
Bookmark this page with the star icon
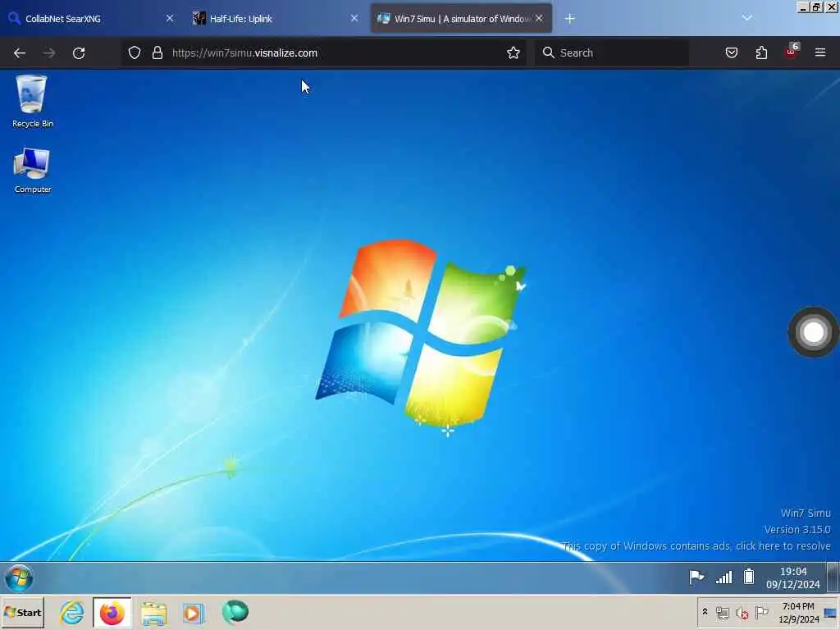pos(514,52)
